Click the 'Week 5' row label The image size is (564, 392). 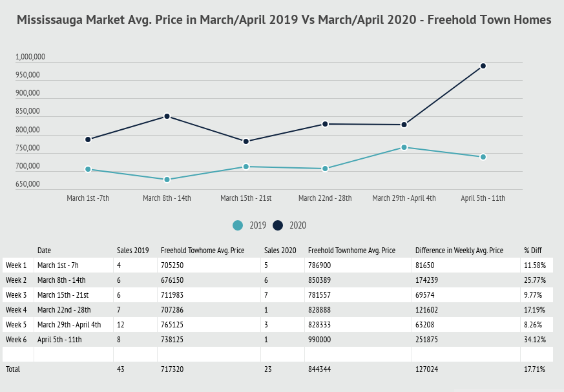pos(16,325)
